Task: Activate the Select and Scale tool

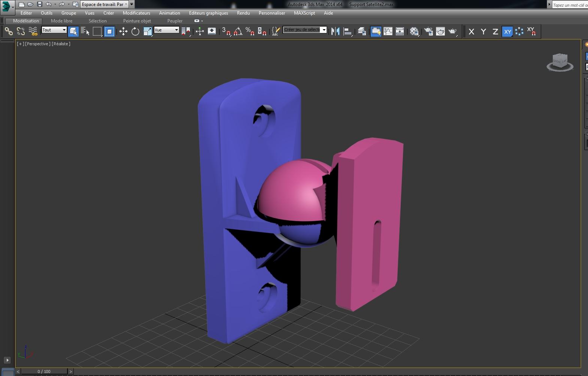Action: [x=147, y=31]
